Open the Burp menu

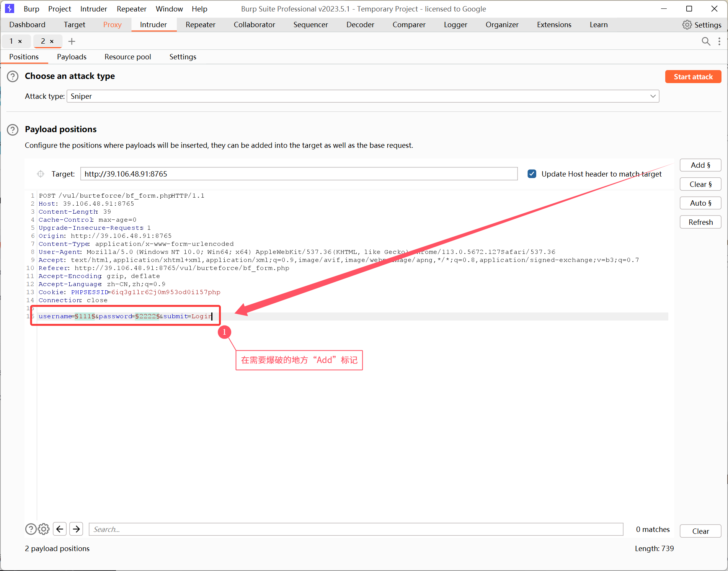click(x=31, y=9)
